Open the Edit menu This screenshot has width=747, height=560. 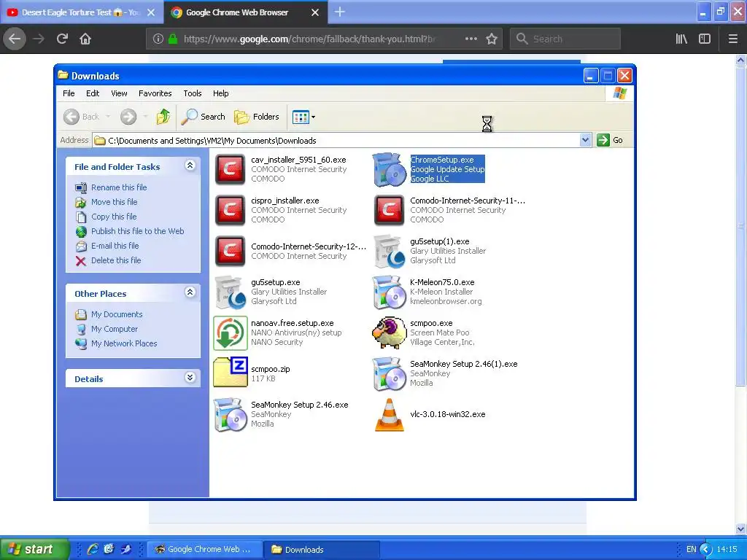point(93,93)
